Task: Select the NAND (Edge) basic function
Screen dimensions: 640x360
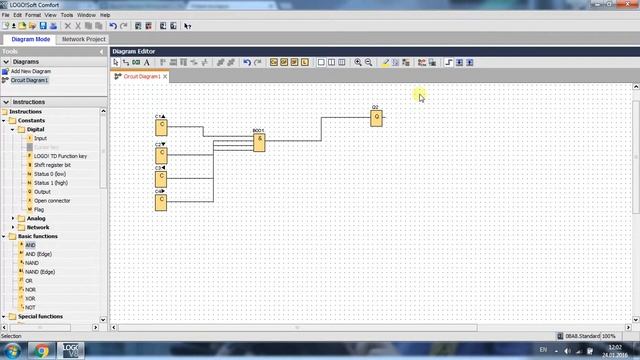Action: 40,272
